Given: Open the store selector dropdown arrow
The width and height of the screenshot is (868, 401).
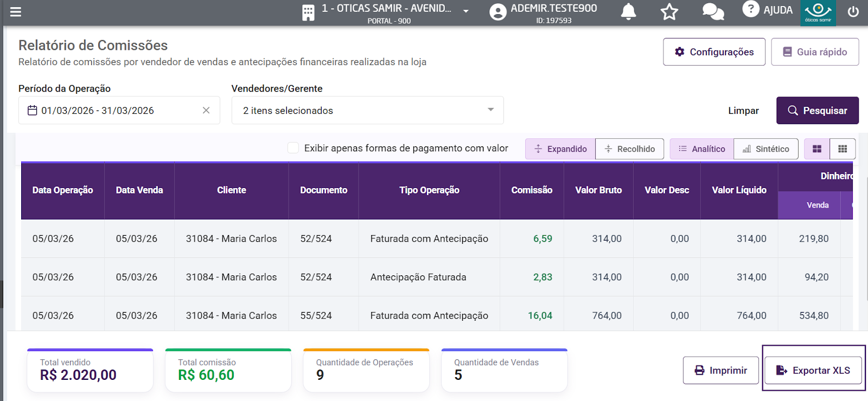Looking at the screenshot, I should tap(465, 11).
